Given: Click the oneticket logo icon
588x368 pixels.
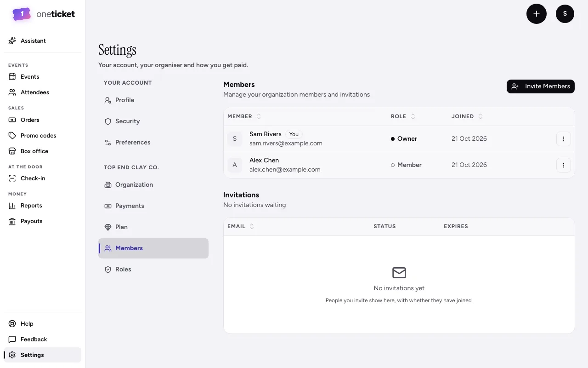Looking at the screenshot, I should 22,14.
